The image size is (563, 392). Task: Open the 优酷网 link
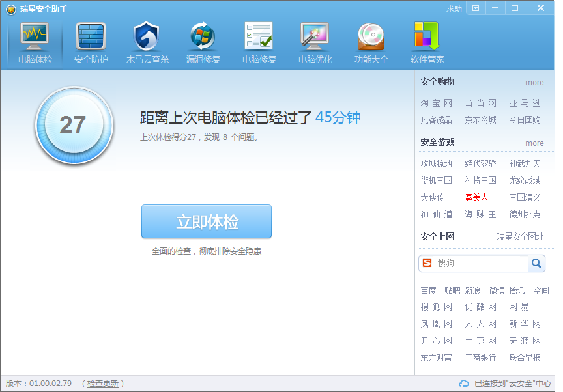click(480, 307)
